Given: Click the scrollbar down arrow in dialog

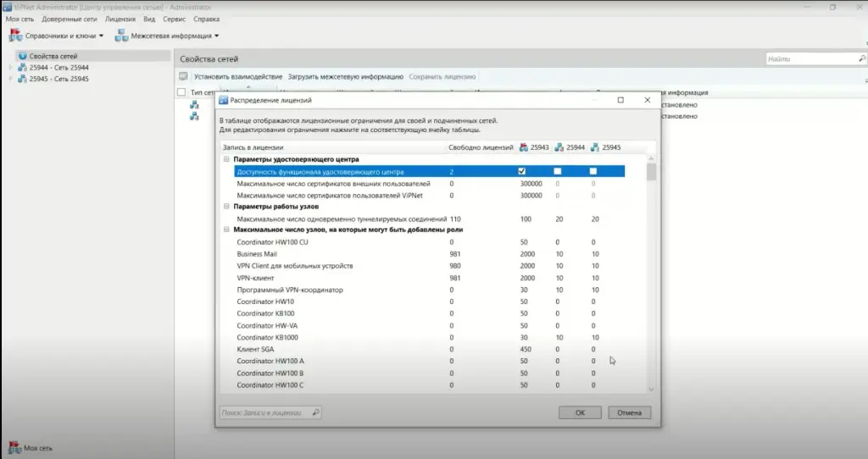Looking at the screenshot, I should tap(651, 390).
